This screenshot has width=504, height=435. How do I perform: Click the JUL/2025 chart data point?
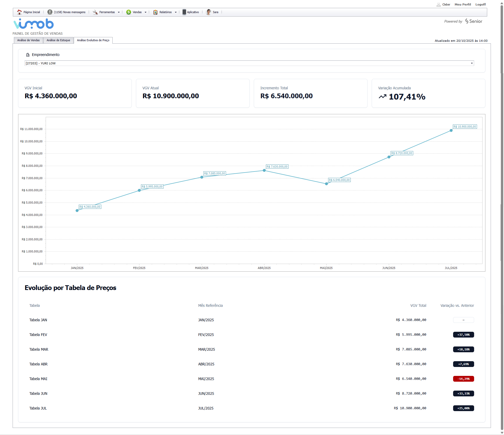pos(451,131)
